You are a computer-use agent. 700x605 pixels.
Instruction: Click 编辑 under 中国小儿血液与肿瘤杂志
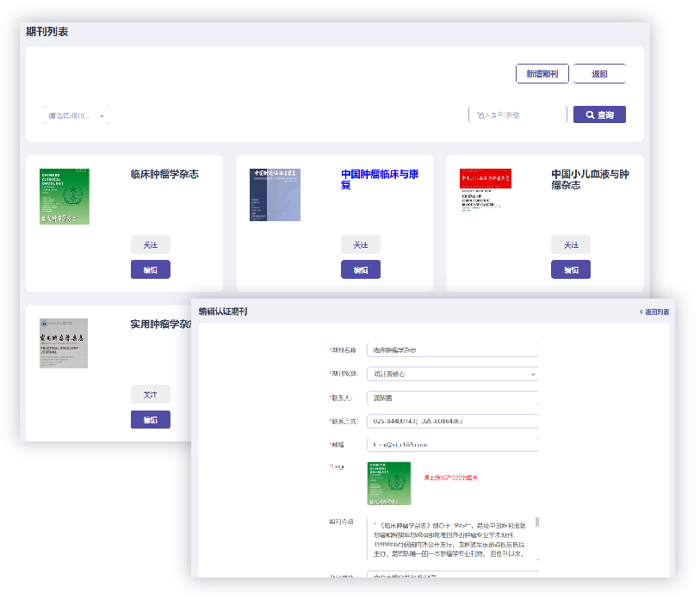click(x=571, y=269)
